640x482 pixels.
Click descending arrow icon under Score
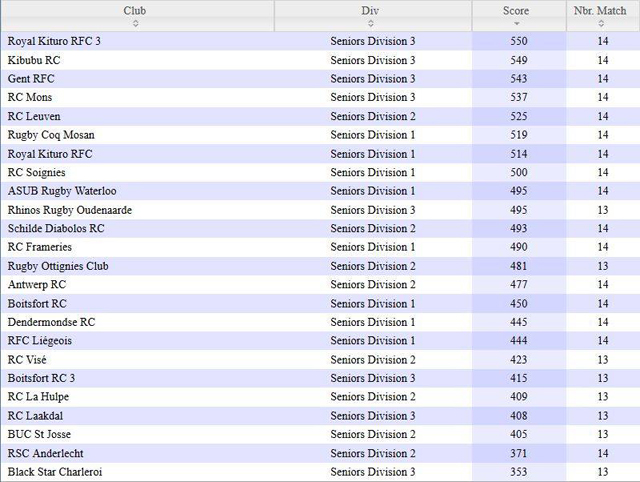517,24
